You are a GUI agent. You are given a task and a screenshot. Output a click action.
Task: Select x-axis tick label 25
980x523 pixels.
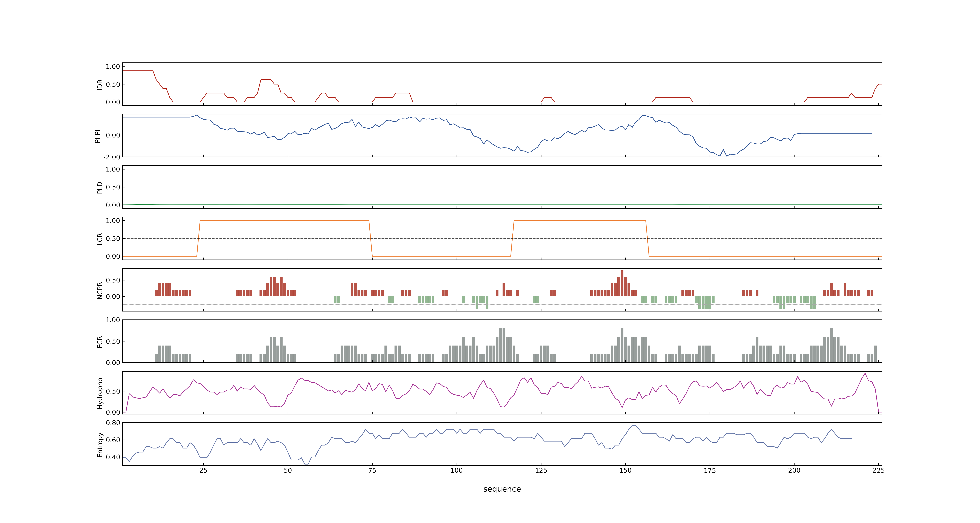[x=204, y=470]
